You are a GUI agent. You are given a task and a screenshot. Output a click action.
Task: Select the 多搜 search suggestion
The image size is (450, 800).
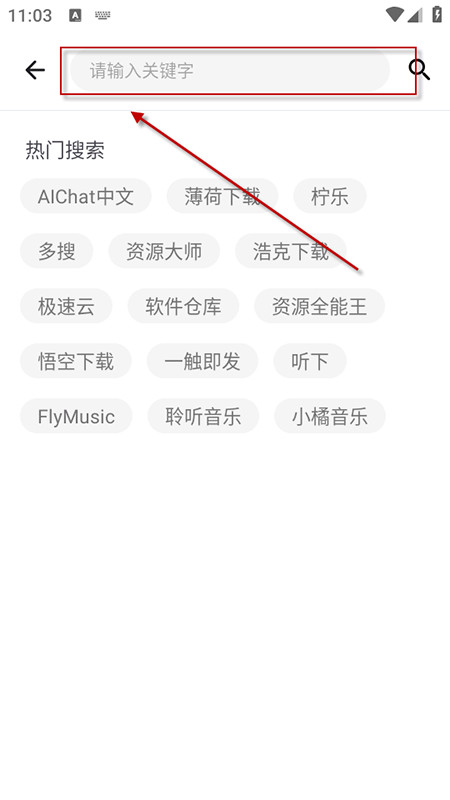57,251
